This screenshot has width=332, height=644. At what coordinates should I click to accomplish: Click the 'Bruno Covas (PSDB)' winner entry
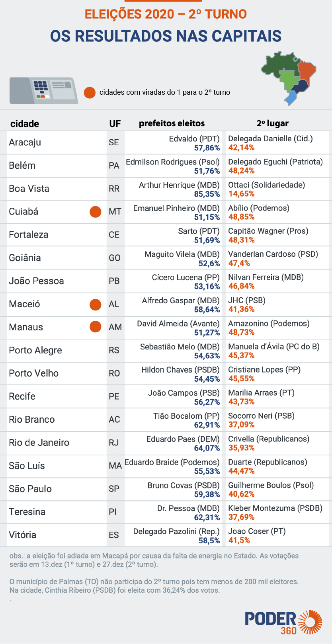click(184, 485)
